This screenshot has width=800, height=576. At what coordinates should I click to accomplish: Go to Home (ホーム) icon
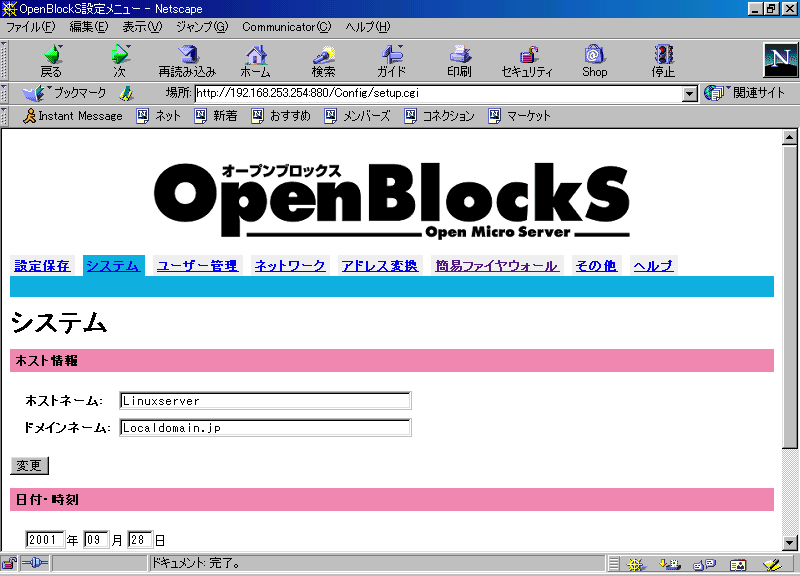[x=256, y=60]
